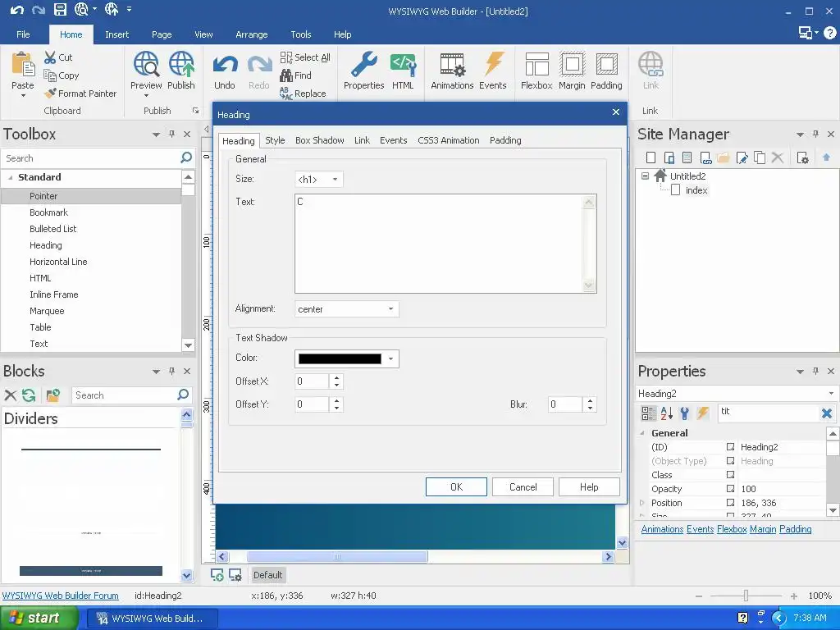Click the Help button in dialog

coord(589,487)
